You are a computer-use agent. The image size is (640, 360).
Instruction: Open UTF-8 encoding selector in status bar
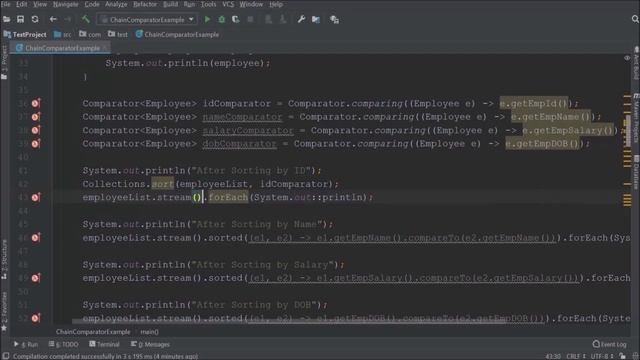[x=602, y=356]
